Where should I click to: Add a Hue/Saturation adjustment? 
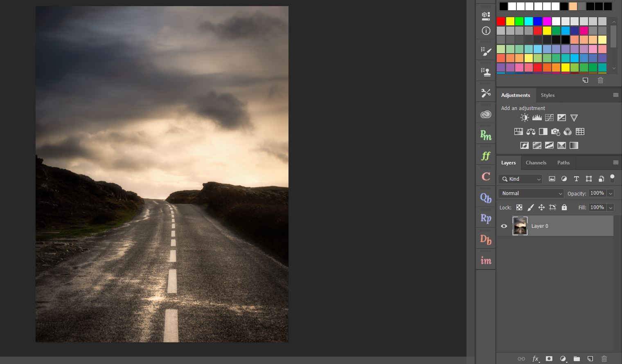coord(518,132)
